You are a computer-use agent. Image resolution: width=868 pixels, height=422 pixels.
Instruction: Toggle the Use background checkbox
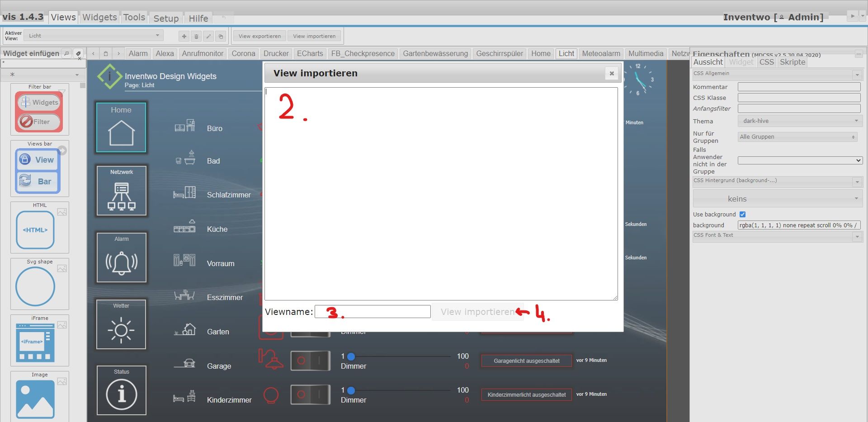pyautogui.click(x=742, y=215)
